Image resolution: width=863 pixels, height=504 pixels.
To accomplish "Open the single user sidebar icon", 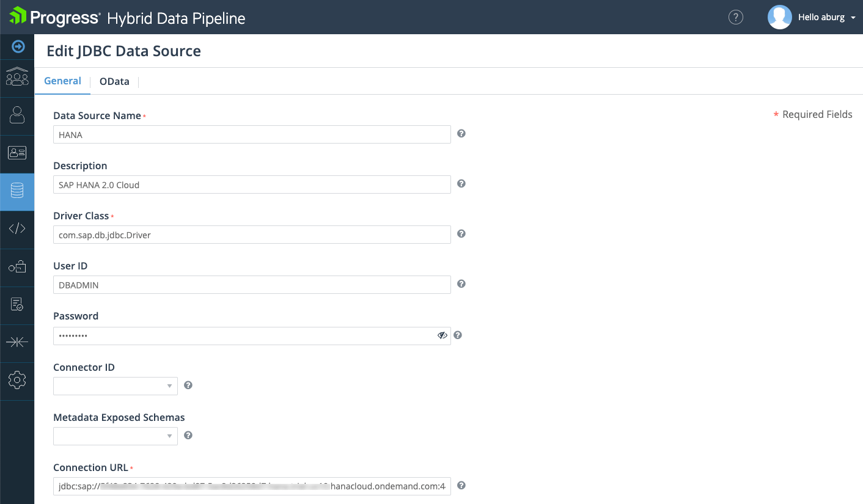I will 17,115.
